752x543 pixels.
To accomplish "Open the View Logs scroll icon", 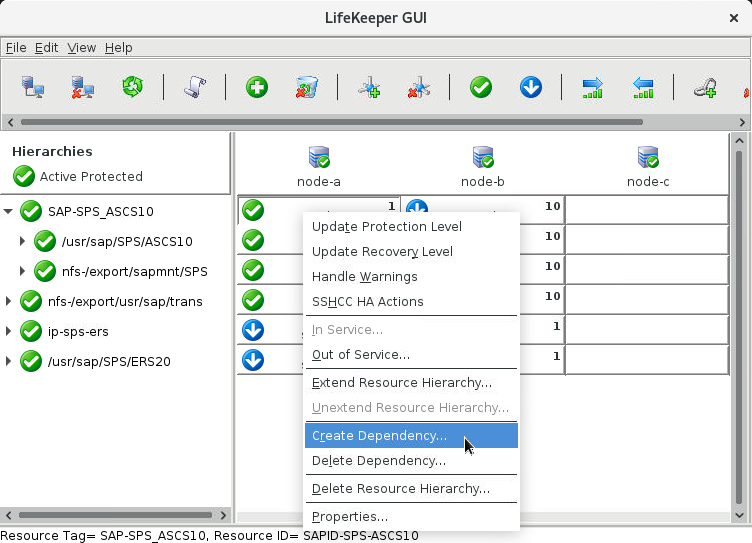I will 195,87.
